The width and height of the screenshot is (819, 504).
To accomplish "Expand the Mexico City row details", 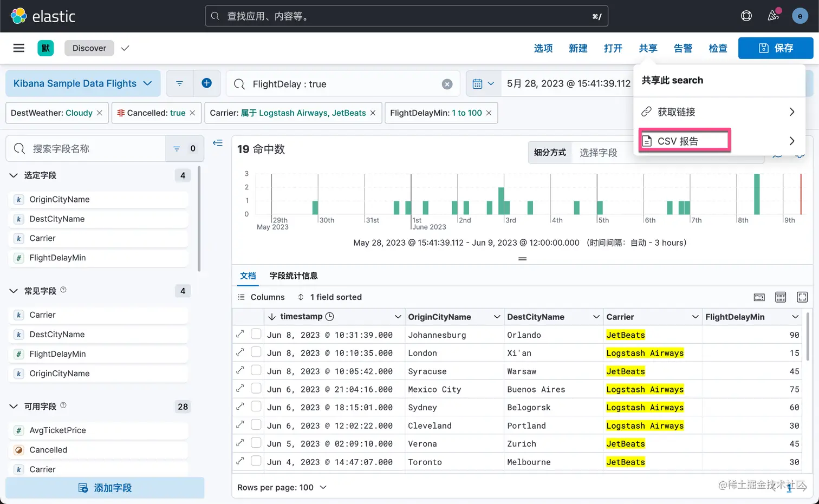I will coord(240,388).
